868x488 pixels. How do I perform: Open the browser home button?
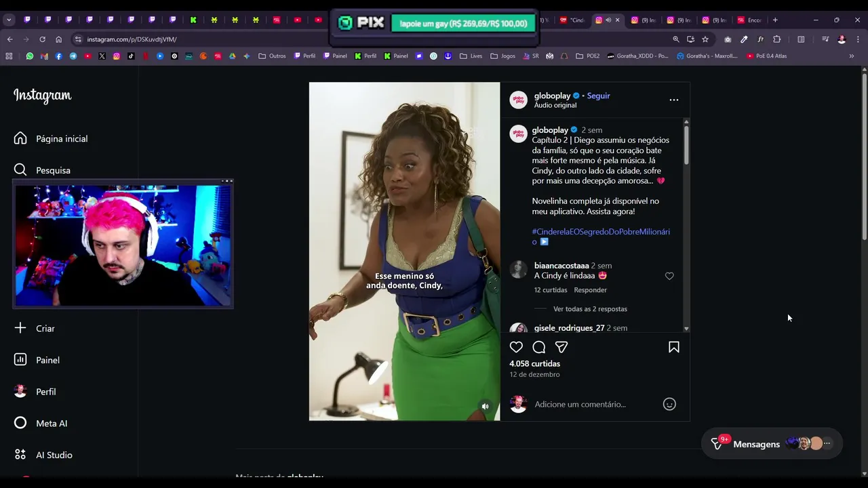click(x=58, y=39)
